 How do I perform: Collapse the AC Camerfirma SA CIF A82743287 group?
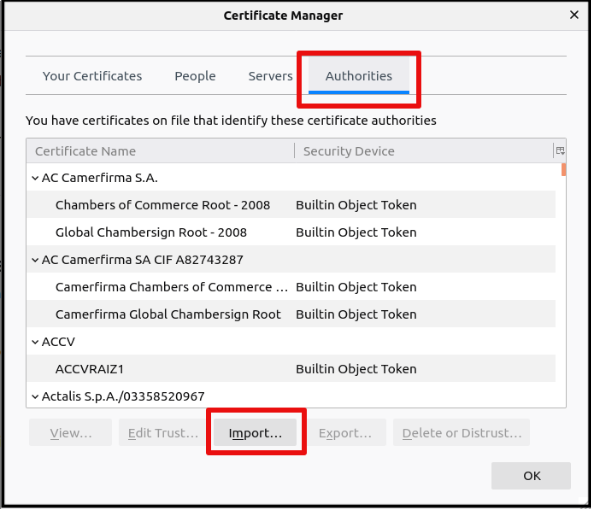35,260
